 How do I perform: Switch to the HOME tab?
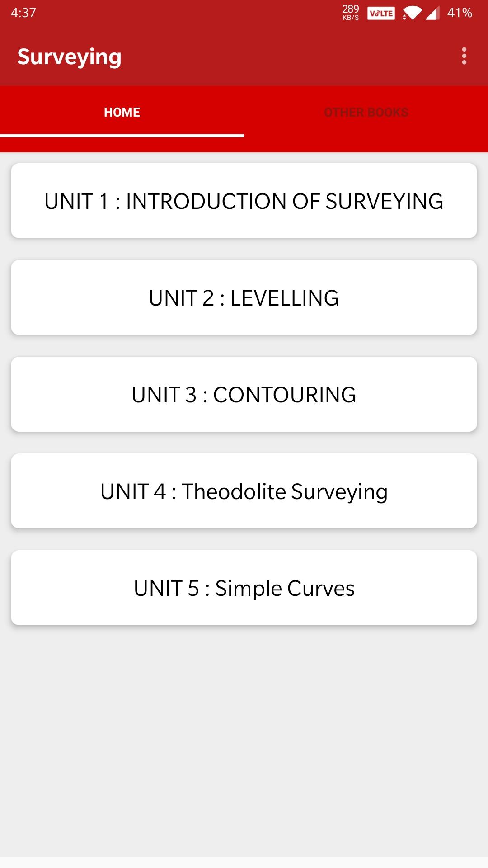point(122,112)
